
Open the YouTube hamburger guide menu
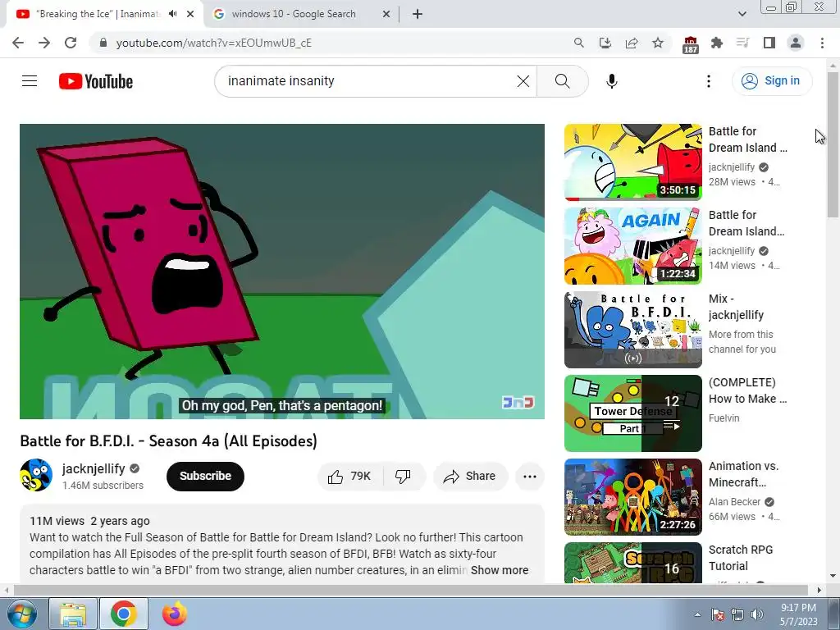tap(30, 81)
